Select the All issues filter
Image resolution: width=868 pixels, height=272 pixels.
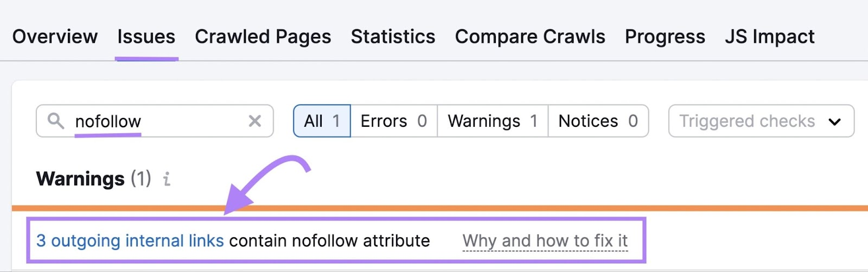click(x=322, y=121)
